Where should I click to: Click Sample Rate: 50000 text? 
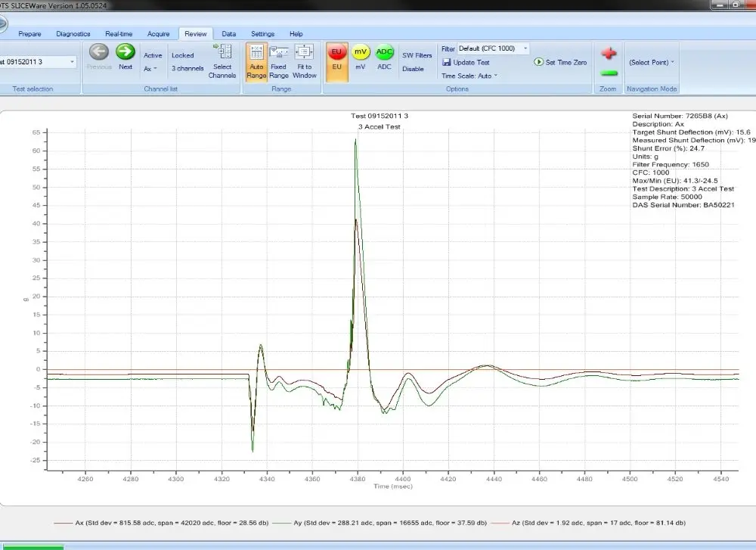(x=667, y=197)
